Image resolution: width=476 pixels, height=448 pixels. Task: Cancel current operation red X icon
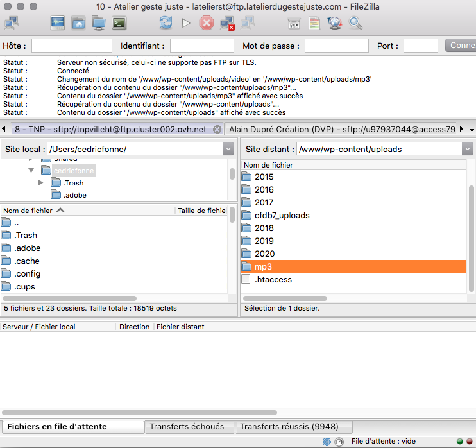tap(207, 23)
